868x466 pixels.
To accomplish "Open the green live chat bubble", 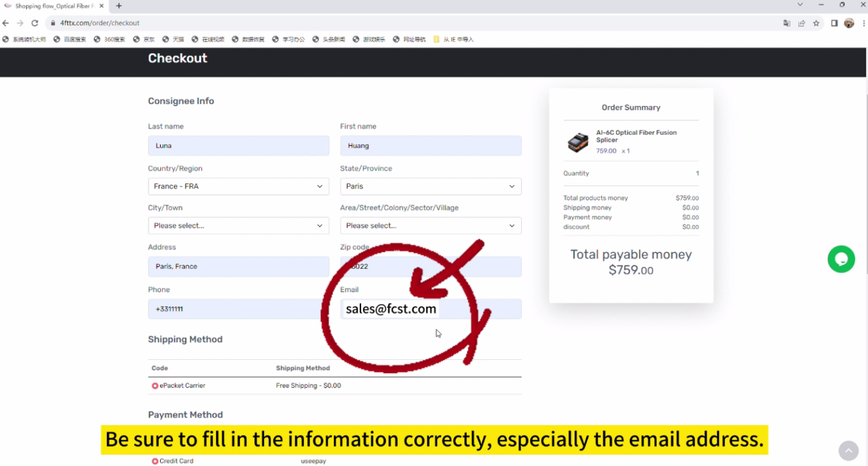I will (x=841, y=259).
